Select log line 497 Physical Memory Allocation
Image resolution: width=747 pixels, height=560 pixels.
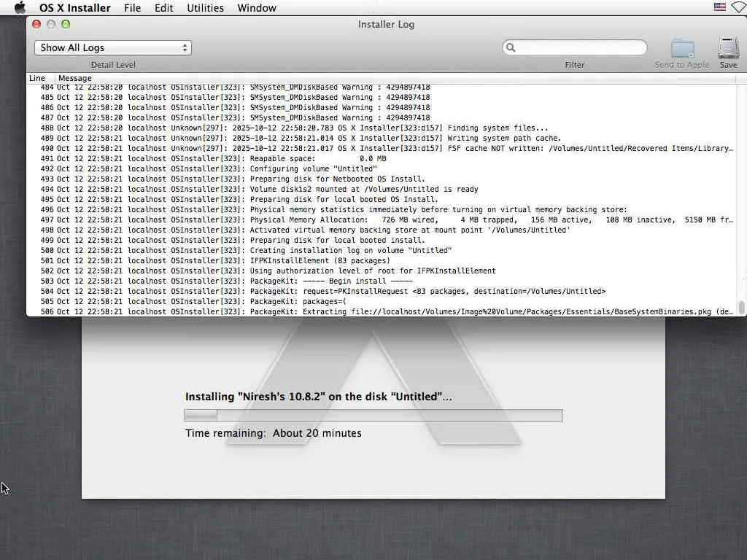coord(381,220)
